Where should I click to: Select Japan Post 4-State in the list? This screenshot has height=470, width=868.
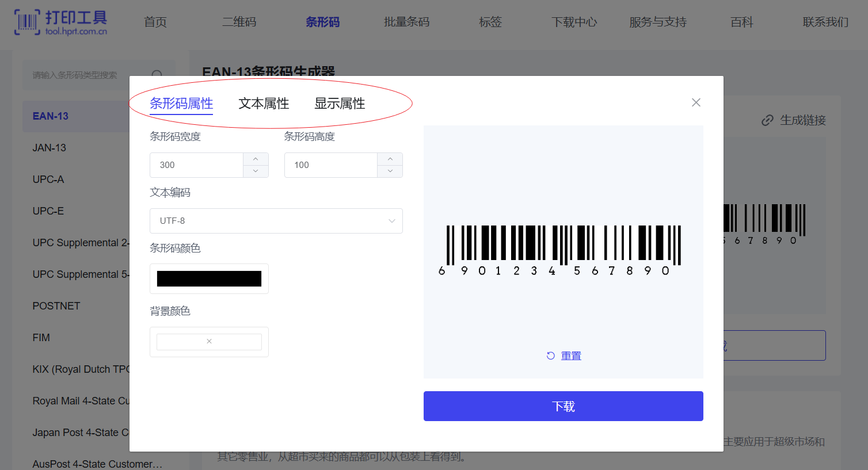click(81, 433)
